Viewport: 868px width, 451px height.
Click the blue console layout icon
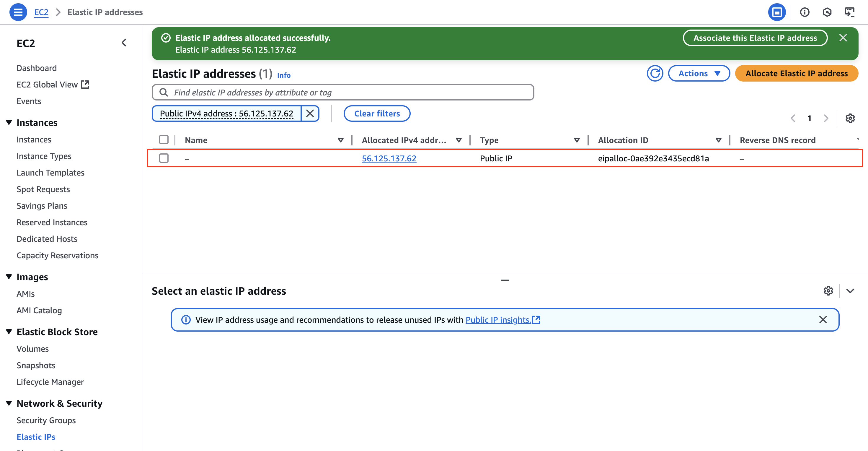coord(777,12)
